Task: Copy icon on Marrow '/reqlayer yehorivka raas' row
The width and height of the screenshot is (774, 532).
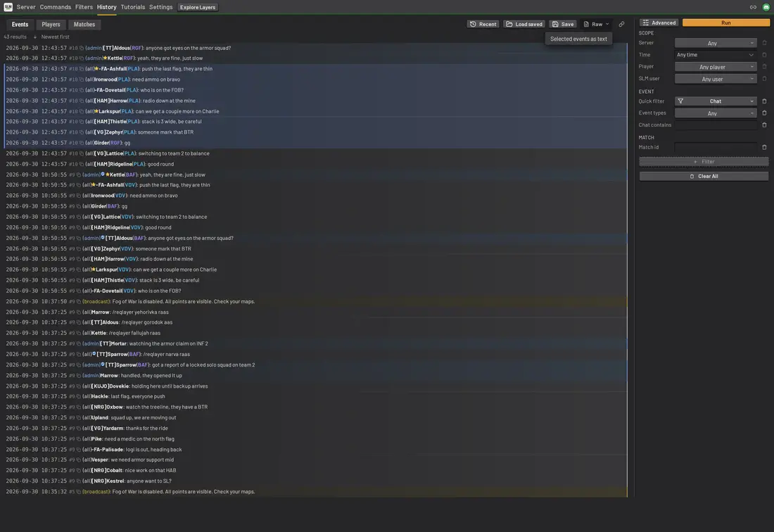Action: tap(79, 312)
